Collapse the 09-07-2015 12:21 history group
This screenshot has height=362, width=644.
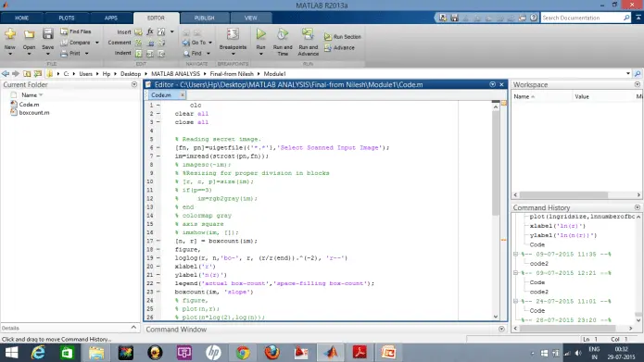516,273
